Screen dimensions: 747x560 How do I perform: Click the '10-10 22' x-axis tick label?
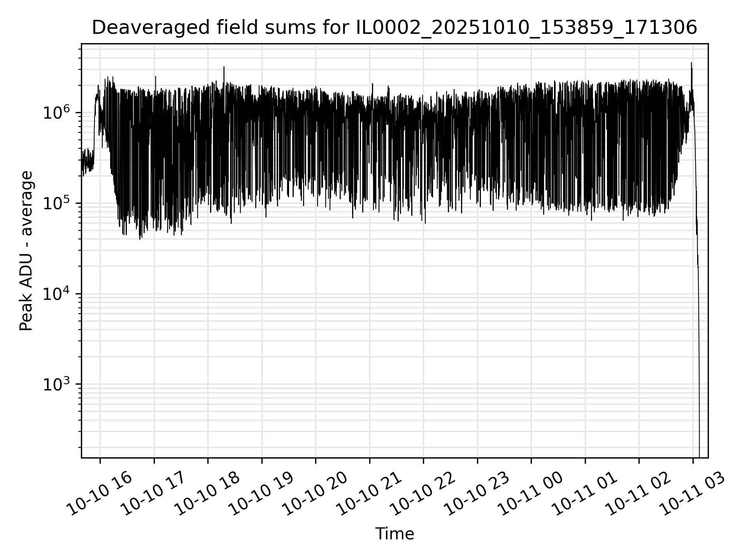422,493
